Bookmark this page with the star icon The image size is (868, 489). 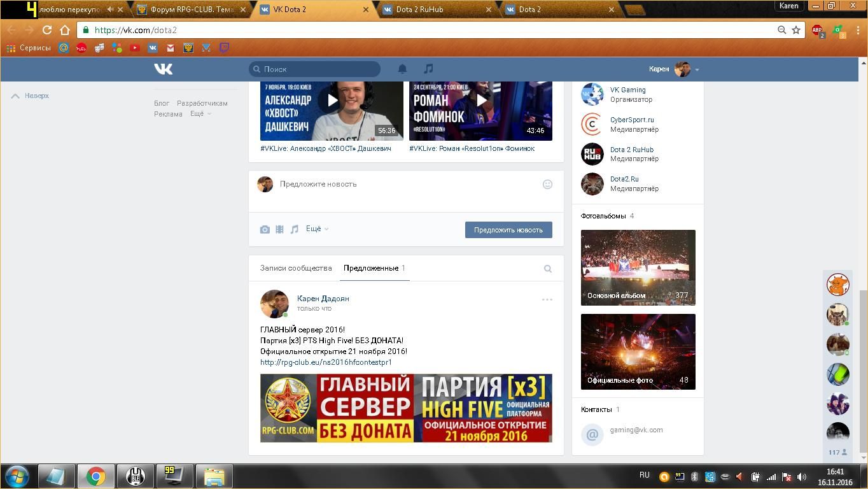click(795, 30)
